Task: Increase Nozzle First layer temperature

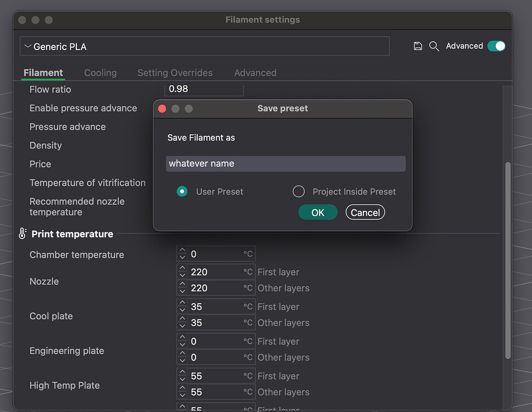Action: [182, 268]
